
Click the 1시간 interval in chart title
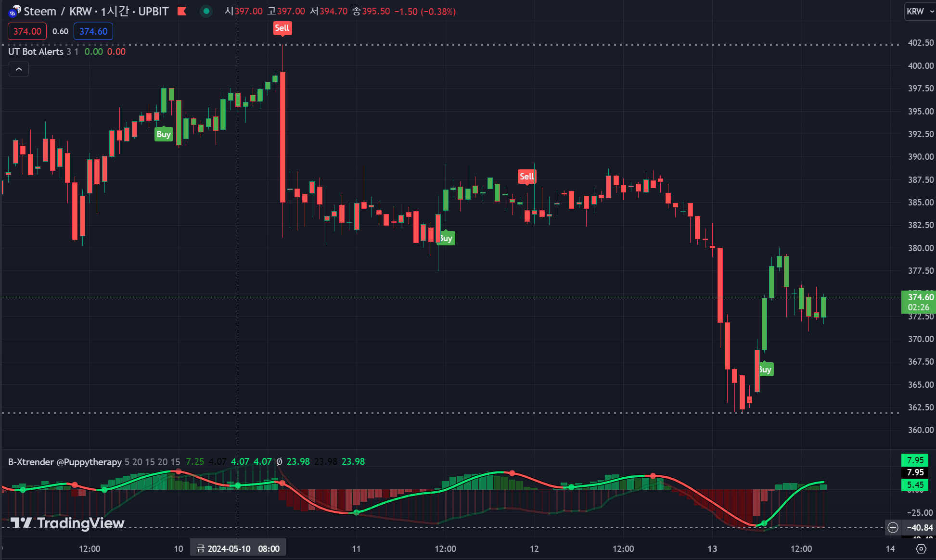click(115, 11)
